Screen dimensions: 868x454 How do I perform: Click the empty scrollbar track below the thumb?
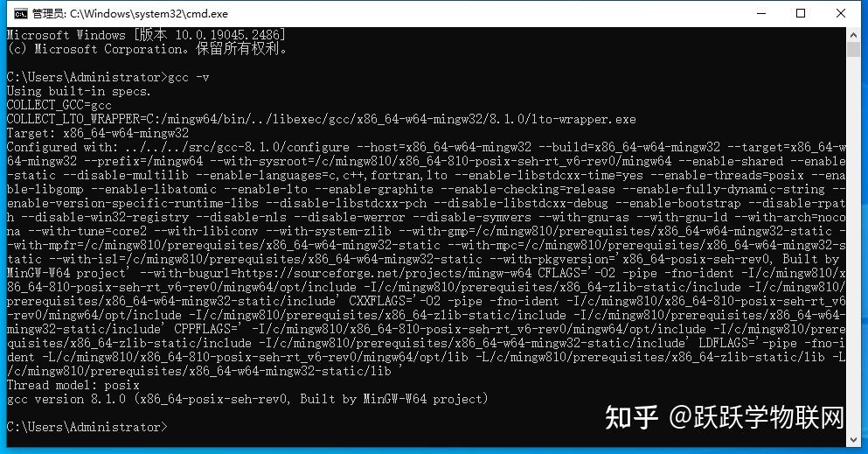pyautogui.click(x=853, y=243)
